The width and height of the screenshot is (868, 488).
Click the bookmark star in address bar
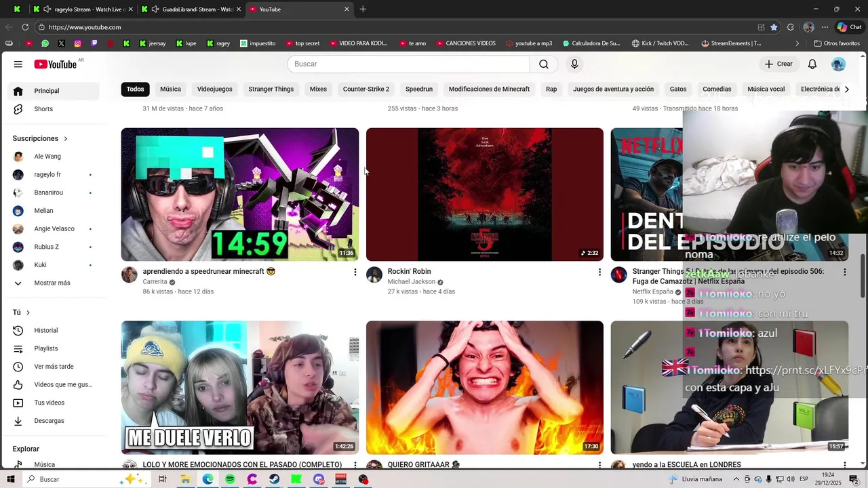coord(774,27)
